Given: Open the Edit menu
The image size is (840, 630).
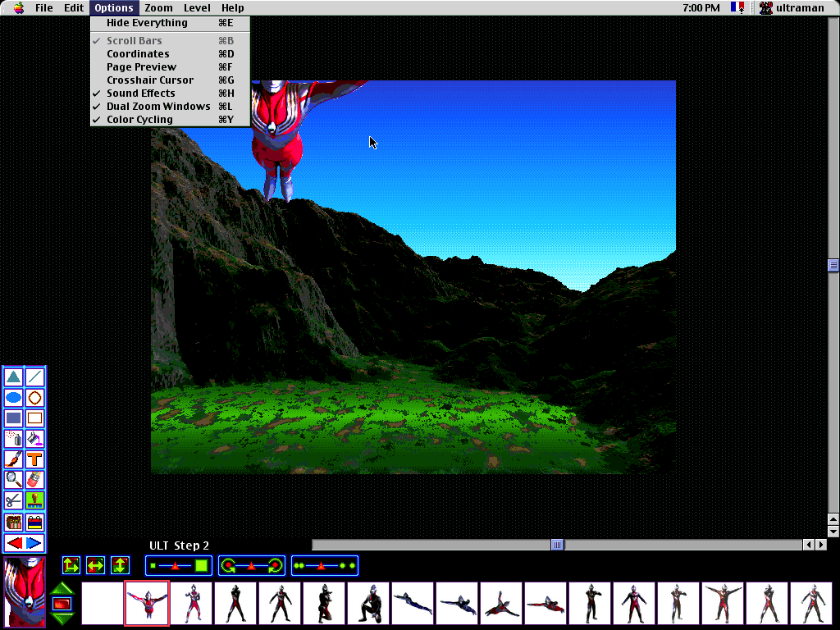Looking at the screenshot, I should click(74, 7).
